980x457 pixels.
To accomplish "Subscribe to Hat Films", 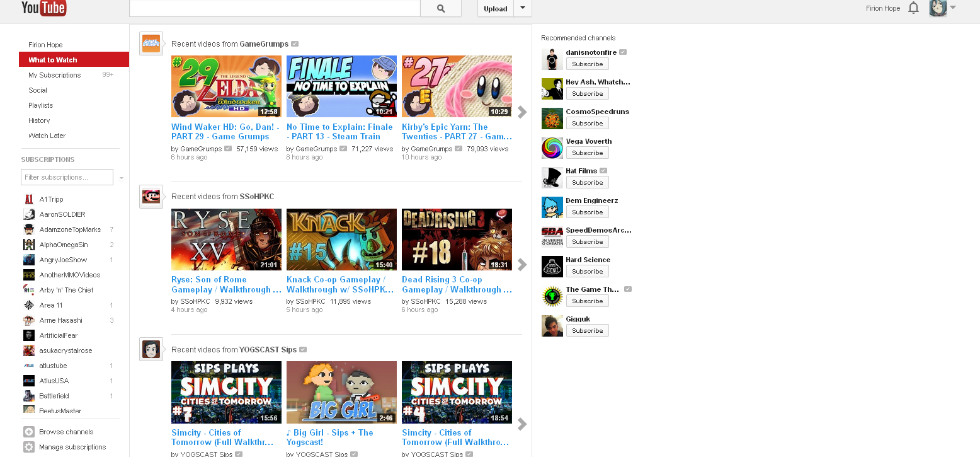I will (x=588, y=183).
